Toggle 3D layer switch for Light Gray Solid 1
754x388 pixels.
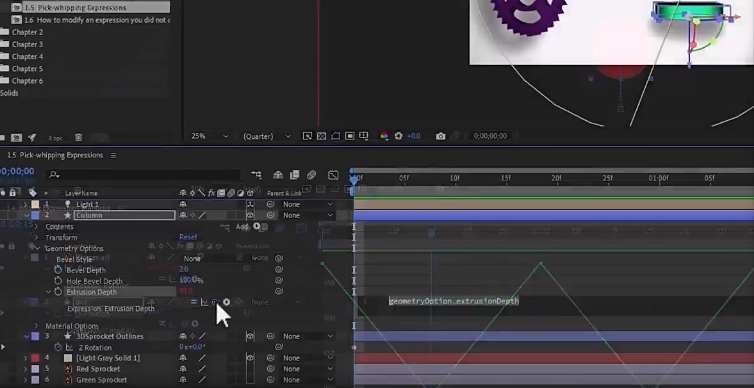pyautogui.click(x=250, y=358)
